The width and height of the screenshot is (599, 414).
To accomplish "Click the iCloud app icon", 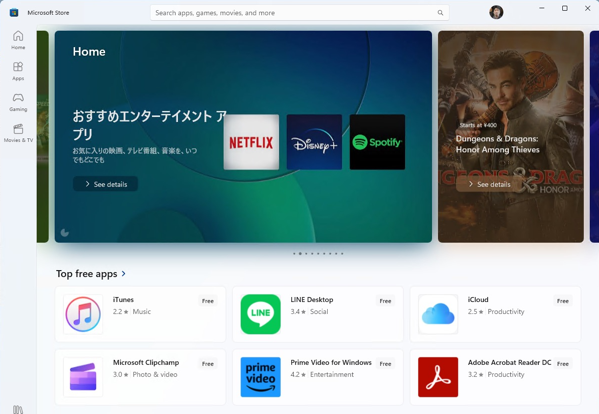I will [438, 314].
